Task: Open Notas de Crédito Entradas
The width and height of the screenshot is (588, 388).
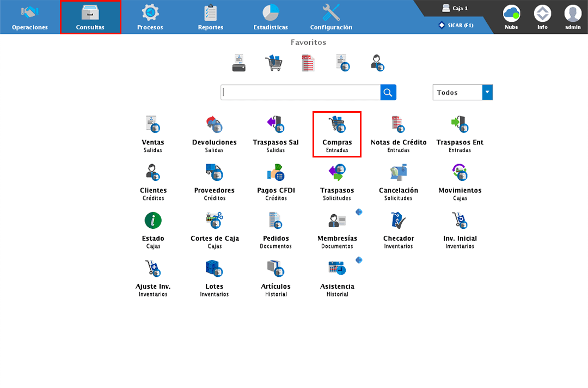Action: pos(399,125)
